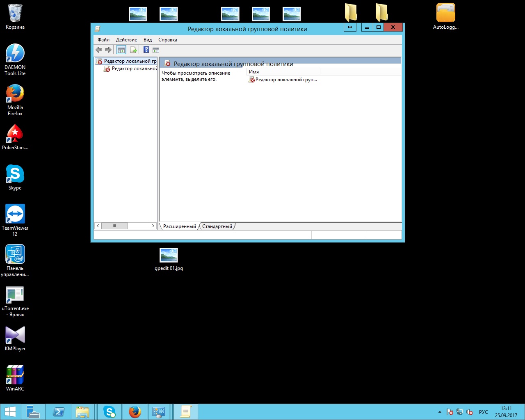
Task: Toggle the console tree pane button
Action: pyautogui.click(x=121, y=50)
